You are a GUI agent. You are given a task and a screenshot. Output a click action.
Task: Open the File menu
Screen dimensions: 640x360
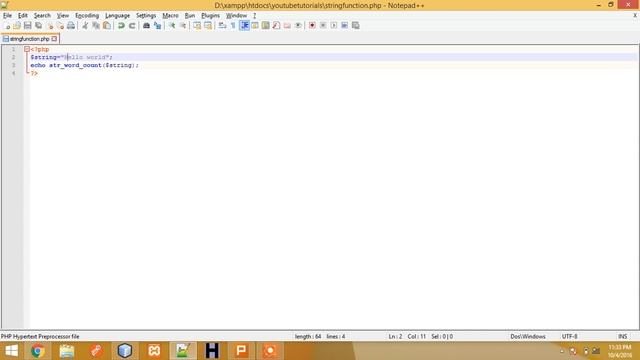point(7,16)
